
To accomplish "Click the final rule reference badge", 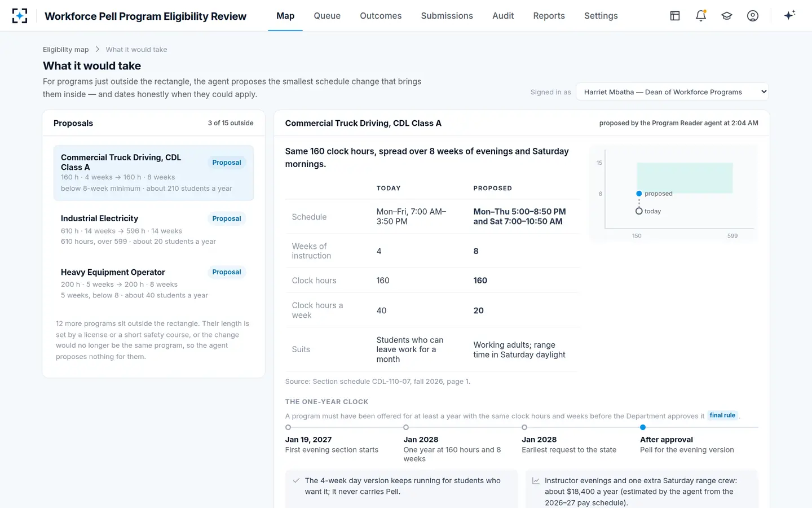I will (x=722, y=415).
